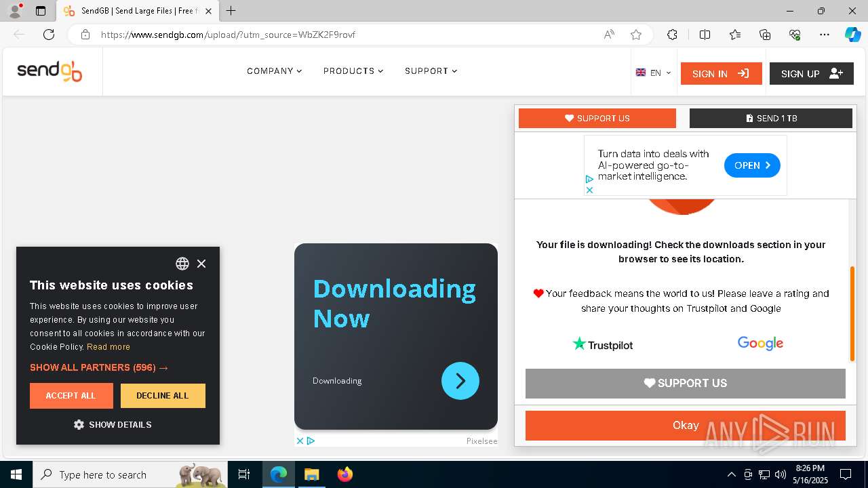Open the Copilot sidebar icon
Image resolution: width=868 pixels, height=488 pixels.
click(852, 35)
